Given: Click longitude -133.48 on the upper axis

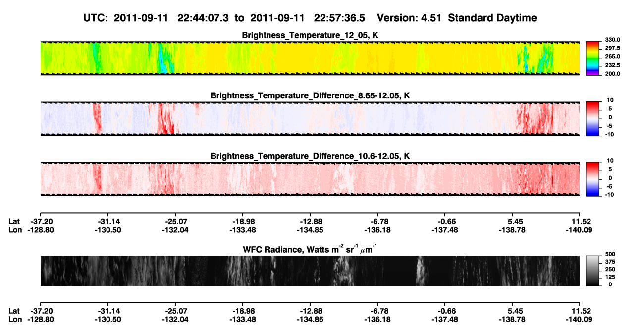Looking at the screenshot, I should point(242,230).
